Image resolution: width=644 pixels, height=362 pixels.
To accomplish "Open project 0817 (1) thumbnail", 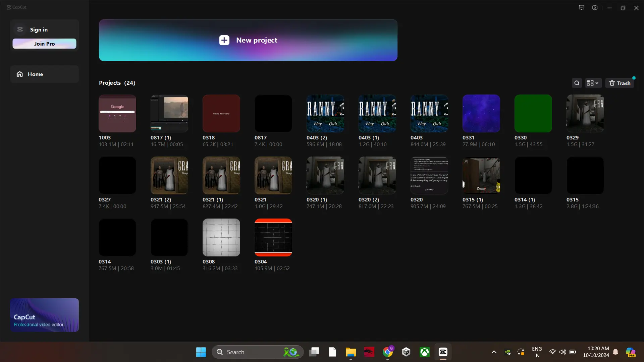I will coord(169,113).
